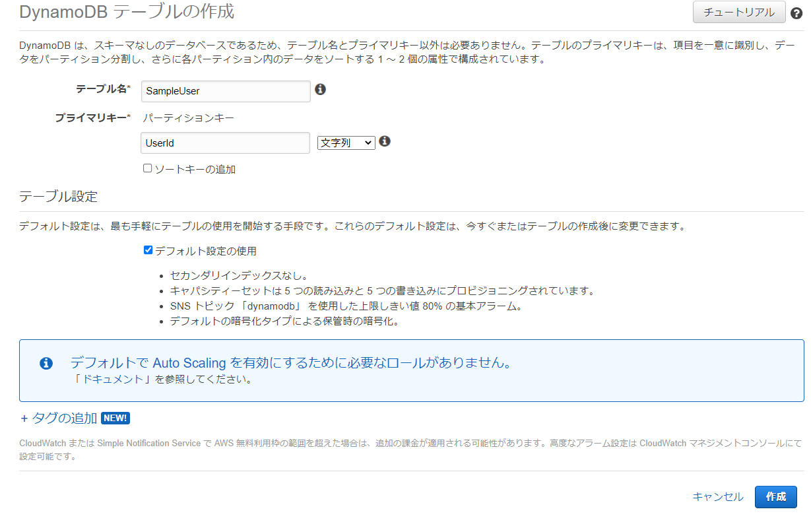
Task: Click the デフォルトの暗号化タイプ bullet text
Action: pos(284,321)
